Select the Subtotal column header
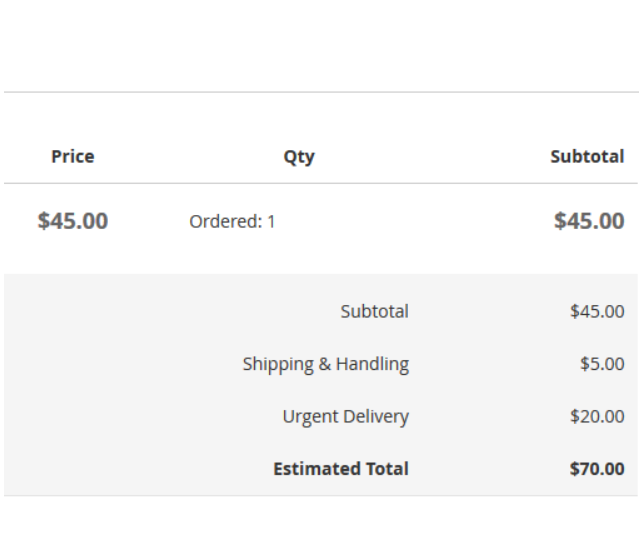Screen dimensions: 643x554 coord(587,156)
